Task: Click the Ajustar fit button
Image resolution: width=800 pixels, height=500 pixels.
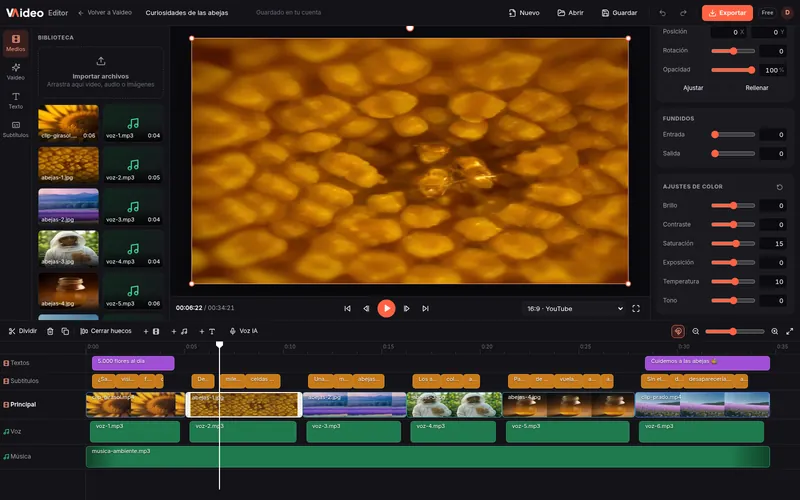Action: click(693, 88)
